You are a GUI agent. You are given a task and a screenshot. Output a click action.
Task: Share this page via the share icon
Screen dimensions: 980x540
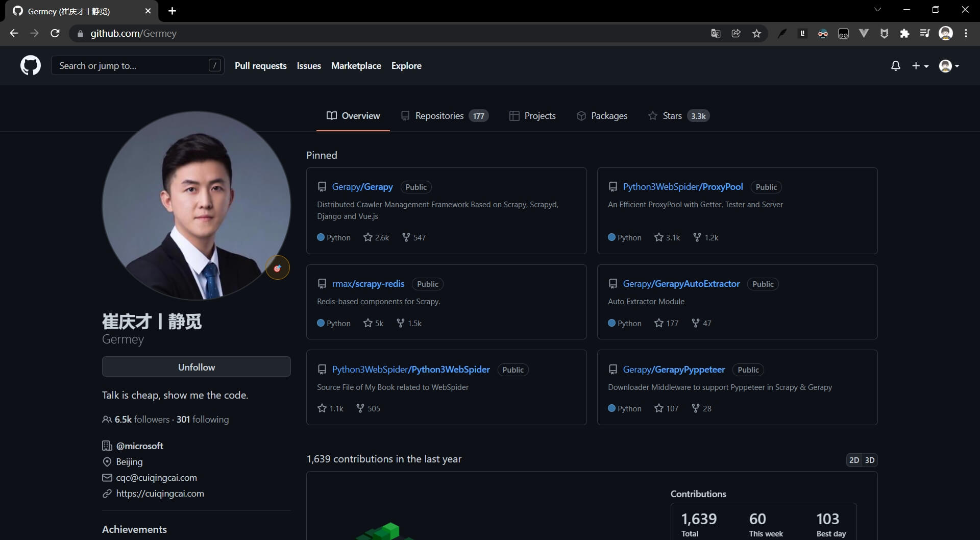pos(736,33)
